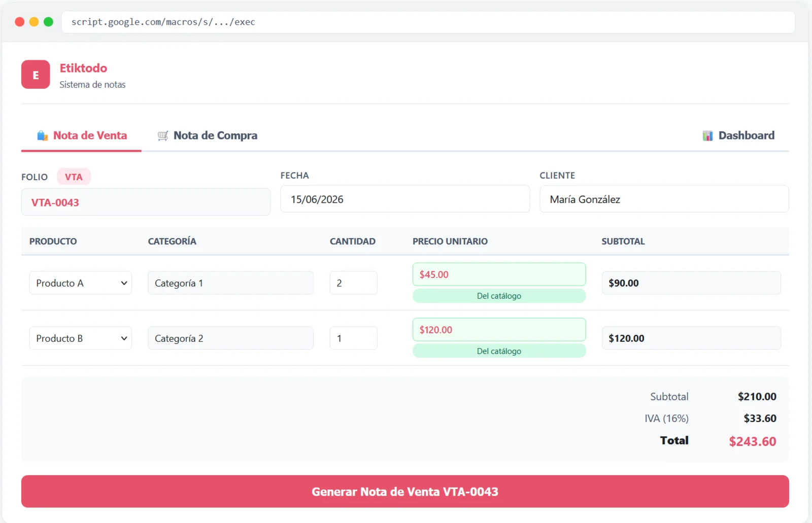Click the shopping bag icon on Nota de Venta

(x=43, y=135)
